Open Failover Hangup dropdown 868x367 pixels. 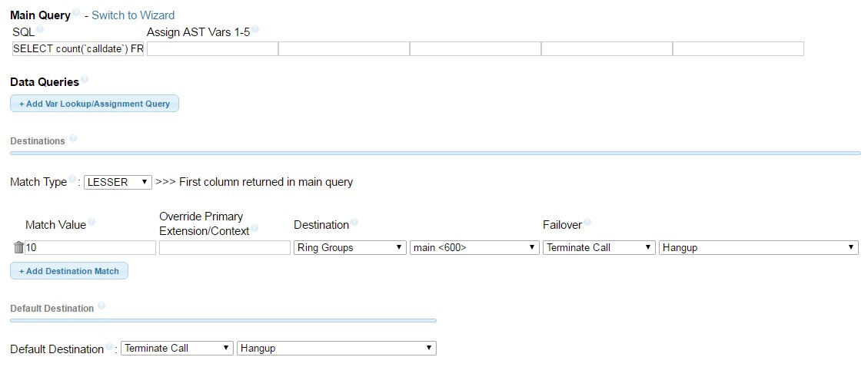coord(758,248)
